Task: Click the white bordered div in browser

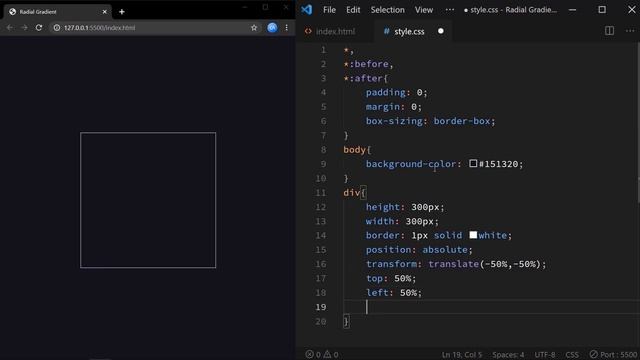Action: [x=148, y=200]
